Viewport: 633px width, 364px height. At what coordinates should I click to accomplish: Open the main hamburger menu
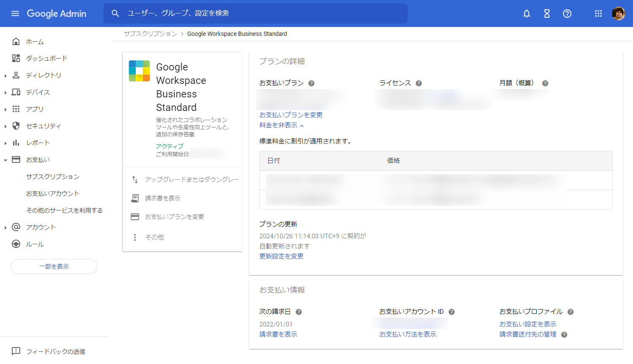(15, 13)
